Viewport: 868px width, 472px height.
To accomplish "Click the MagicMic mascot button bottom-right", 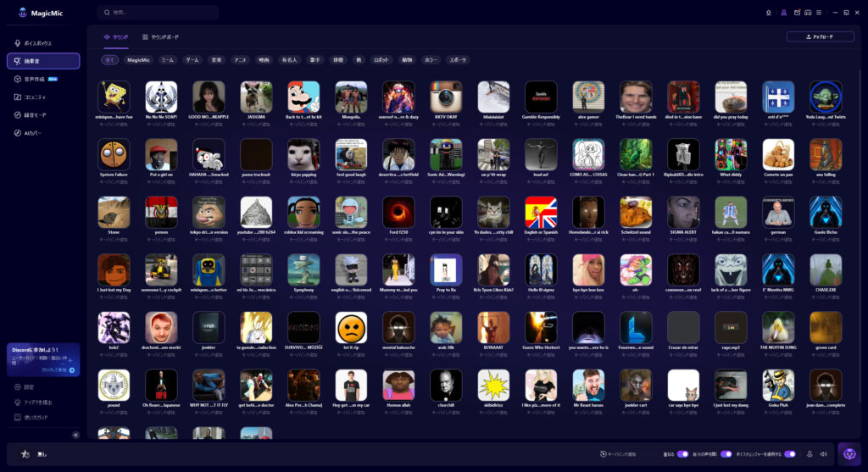I will (849, 454).
